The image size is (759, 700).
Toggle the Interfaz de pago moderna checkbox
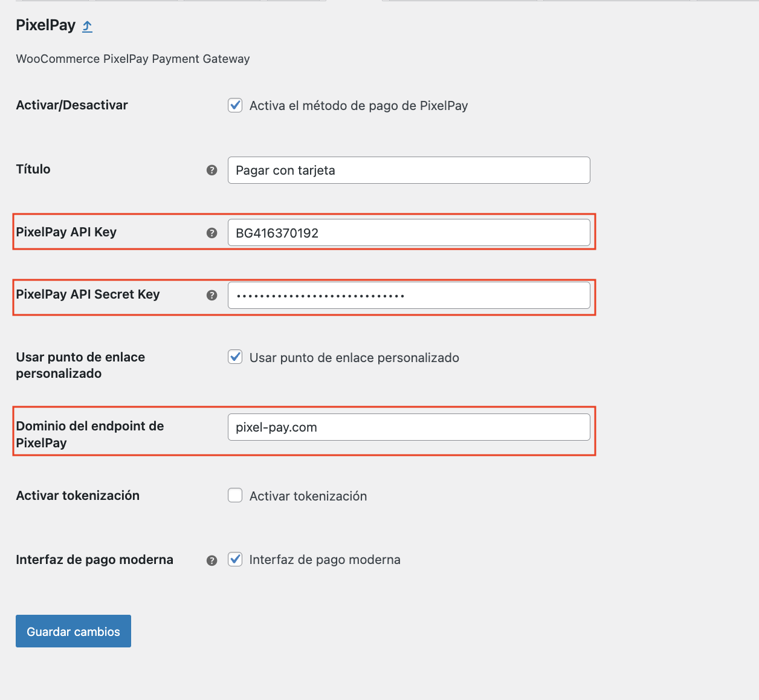coord(235,559)
